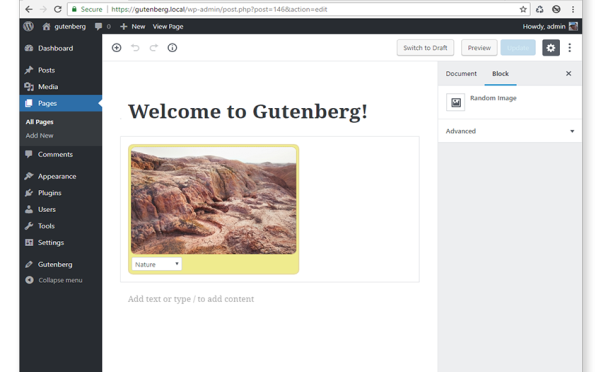Click the browser back arrow
This screenshot has width=601, height=372.
29,9
